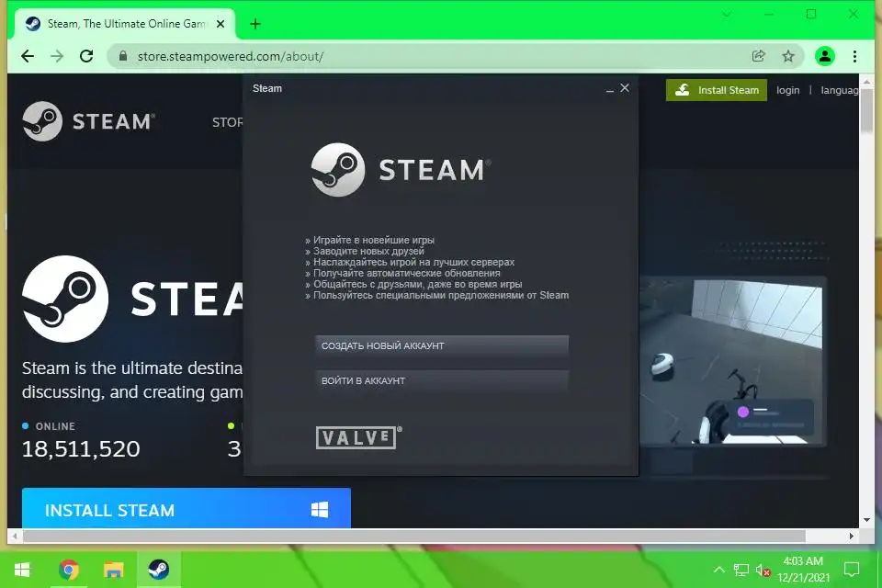Click the scroll down arrow of the page
Image resolution: width=882 pixels, height=588 pixels.
(x=866, y=520)
